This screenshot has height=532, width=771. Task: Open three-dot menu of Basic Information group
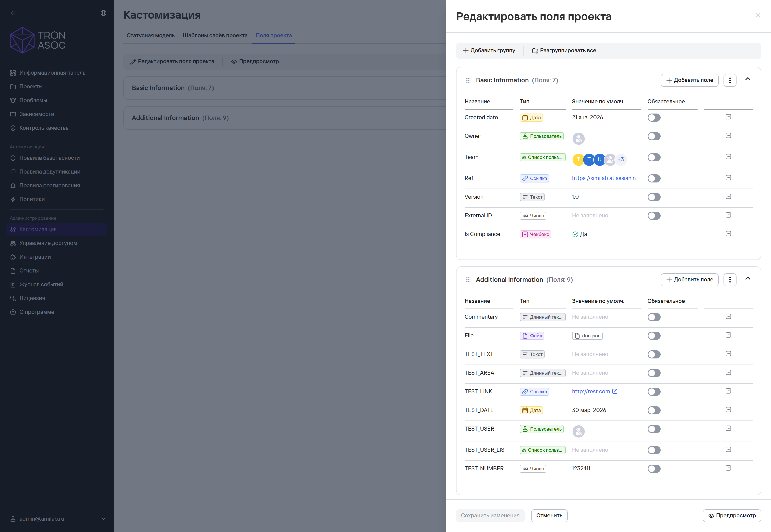(x=730, y=80)
